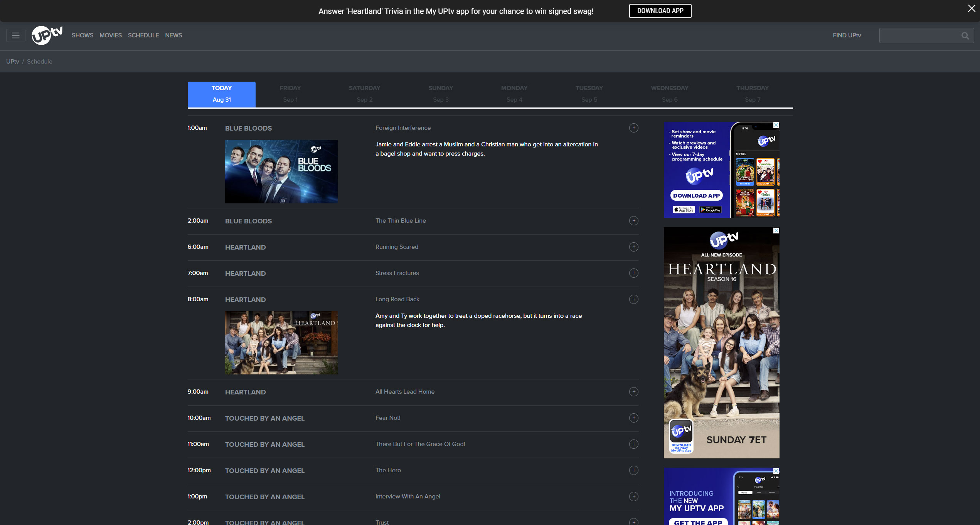The height and width of the screenshot is (525, 980).
Task: Expand There But For The Grace entry
Action: tap(633, 444)
